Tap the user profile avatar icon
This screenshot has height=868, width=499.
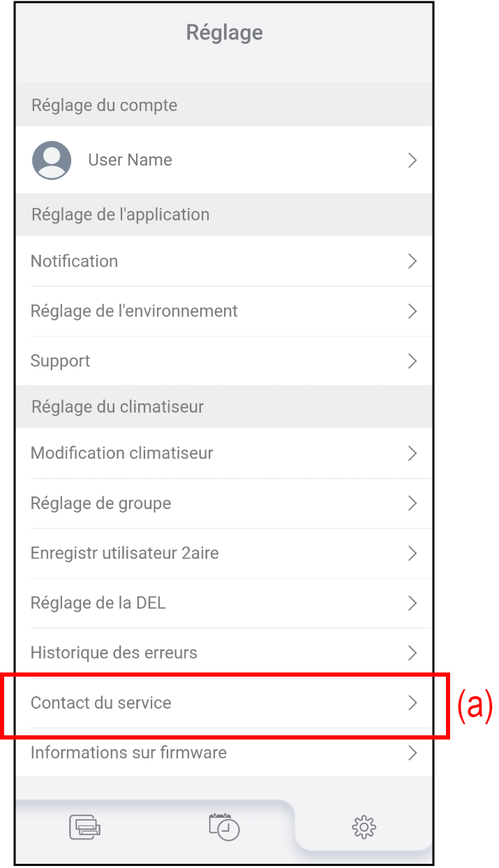52,161
